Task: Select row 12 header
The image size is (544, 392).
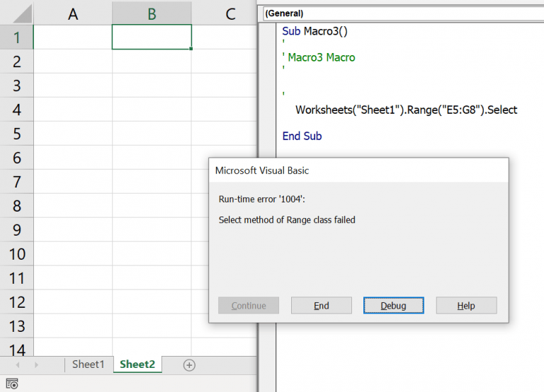Action: point(17,302)
